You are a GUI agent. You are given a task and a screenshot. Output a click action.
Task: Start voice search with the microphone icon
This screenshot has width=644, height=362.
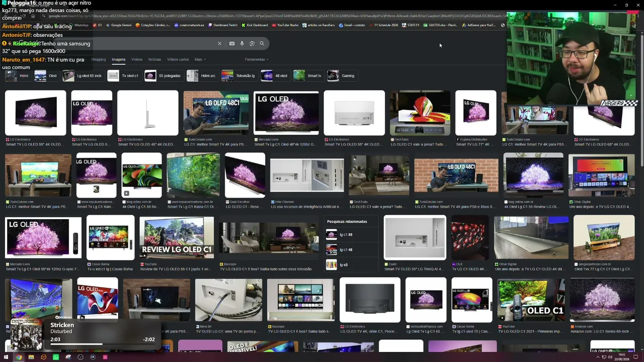pyautogui.click(x=242, y=44)
